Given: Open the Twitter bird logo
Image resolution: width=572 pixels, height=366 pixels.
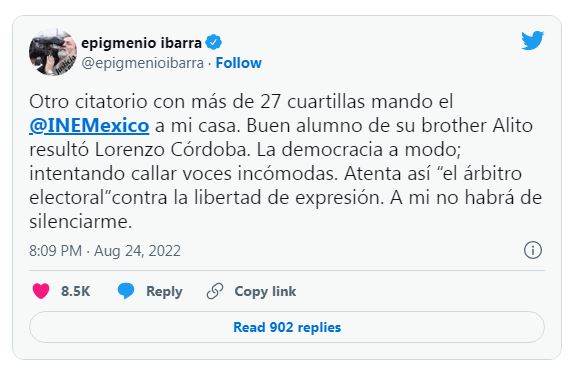Looking at the screenshot, I should pyautogui.click(x=532, y=41).
